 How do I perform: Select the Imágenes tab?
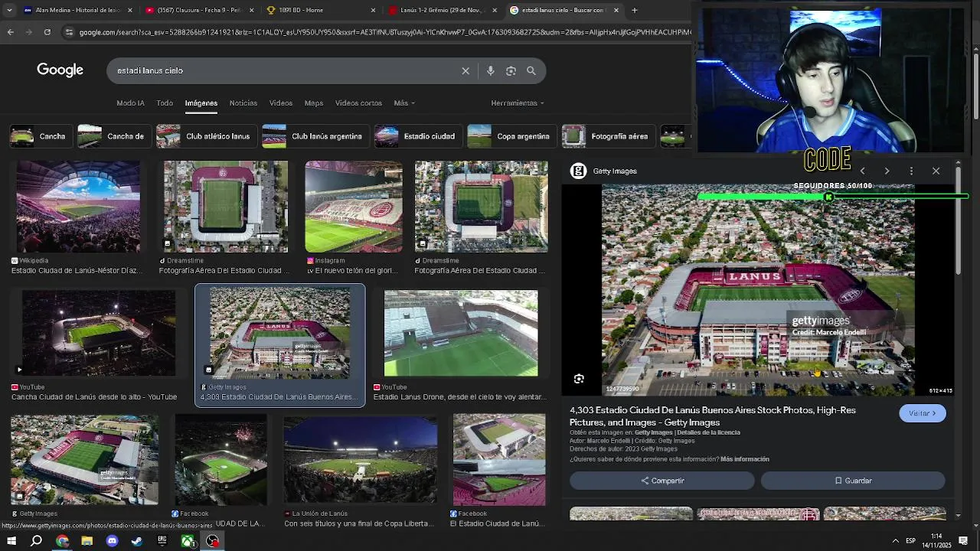click(201, 103)
